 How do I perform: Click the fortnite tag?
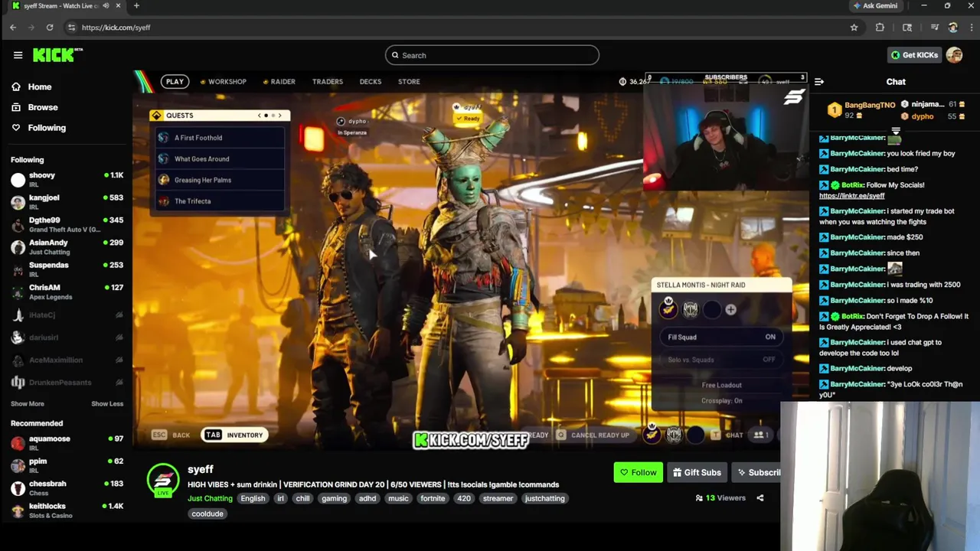click(x=433, y=498)
